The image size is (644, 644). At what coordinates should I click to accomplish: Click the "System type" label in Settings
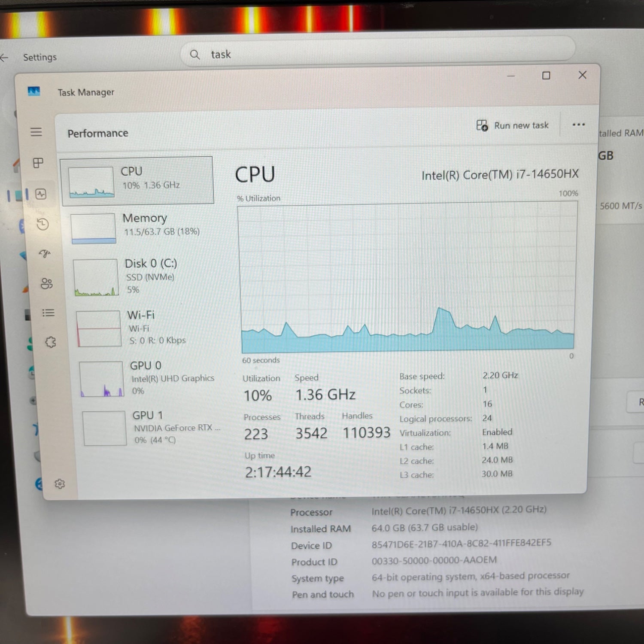(x=318, y=578)
